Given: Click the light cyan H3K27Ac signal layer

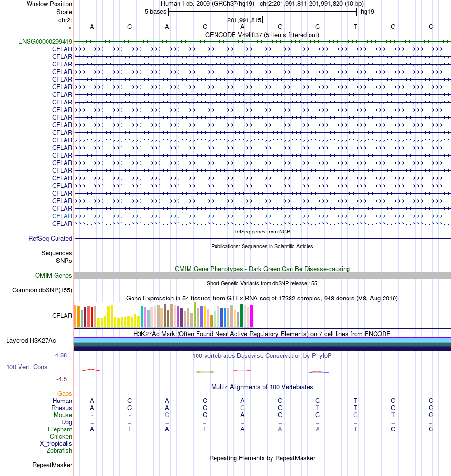Looking at the screenshot, I should 262,341.
